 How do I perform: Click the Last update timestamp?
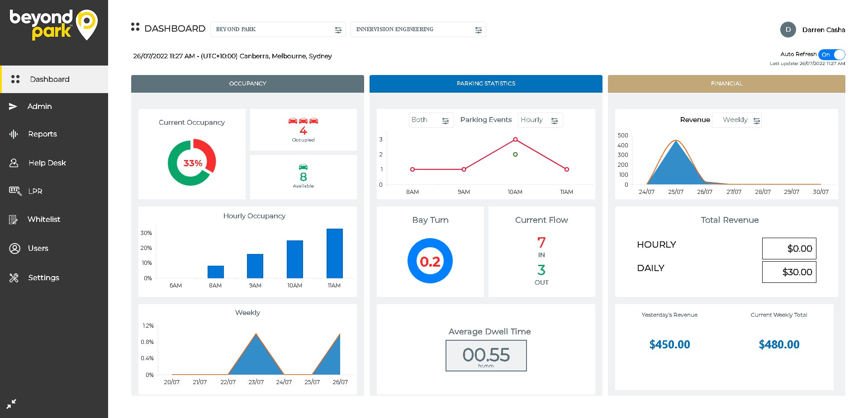tap(807, 64)
